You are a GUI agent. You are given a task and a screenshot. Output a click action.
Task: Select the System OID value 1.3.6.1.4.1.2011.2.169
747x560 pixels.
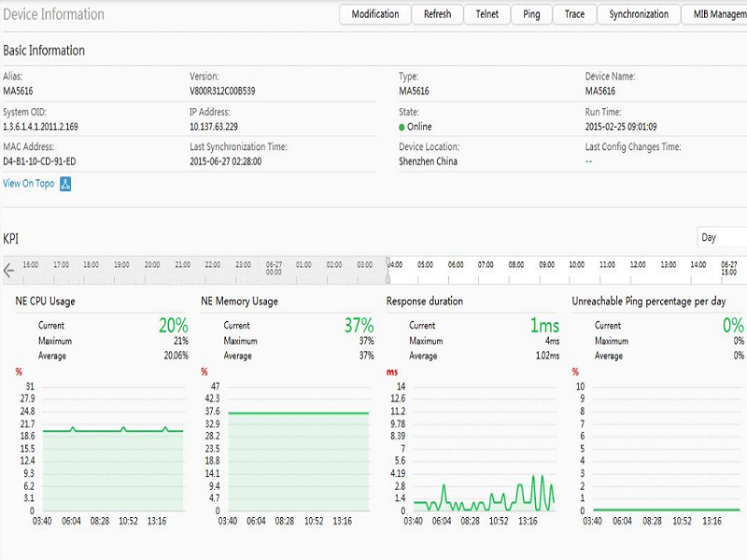click(40, 127)
